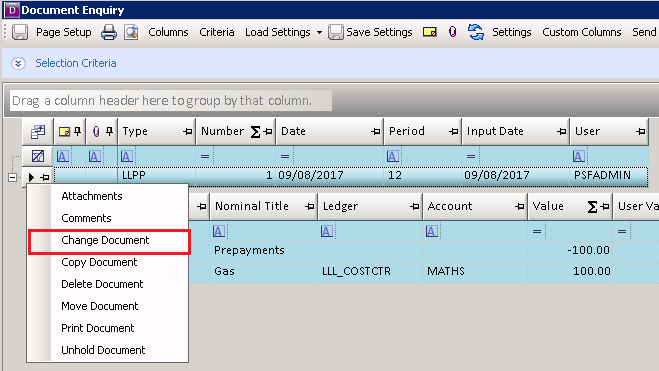
Task: Click the Value column summary sigma
Action: coord(592,207)
